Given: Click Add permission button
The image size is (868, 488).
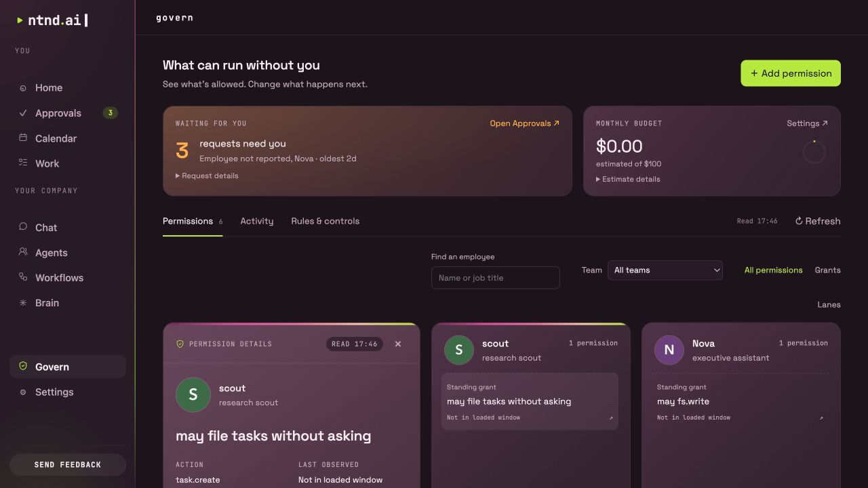Looking at the screenshot, I should coord(791,73).
